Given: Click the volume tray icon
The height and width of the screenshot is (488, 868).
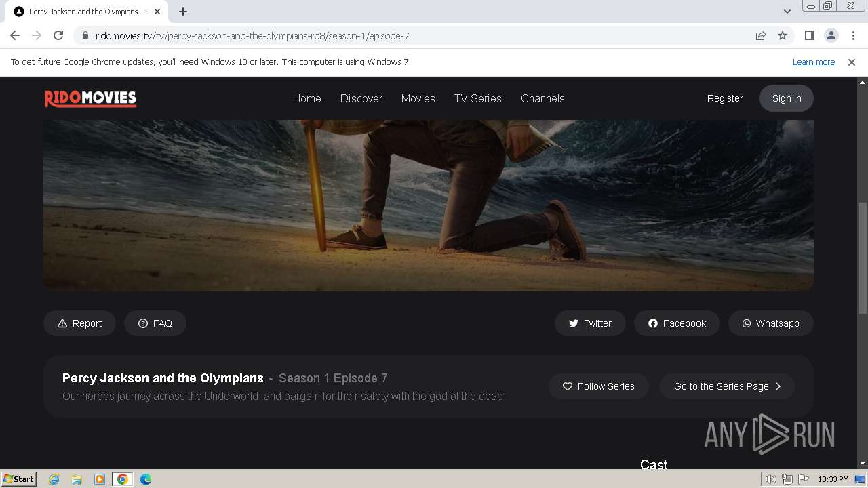Looking at the screenshot, I should click(771, 479).
